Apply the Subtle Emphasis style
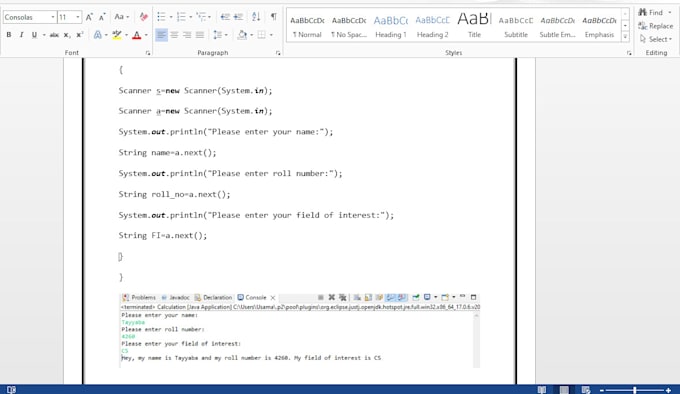The height and width of the screenshot is (394, 680). 557,26
